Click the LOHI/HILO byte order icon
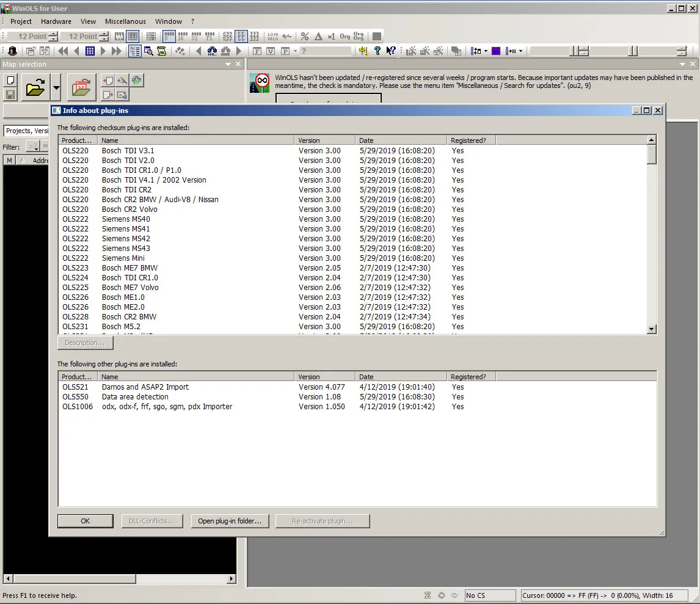 click(x=273, y=37)
